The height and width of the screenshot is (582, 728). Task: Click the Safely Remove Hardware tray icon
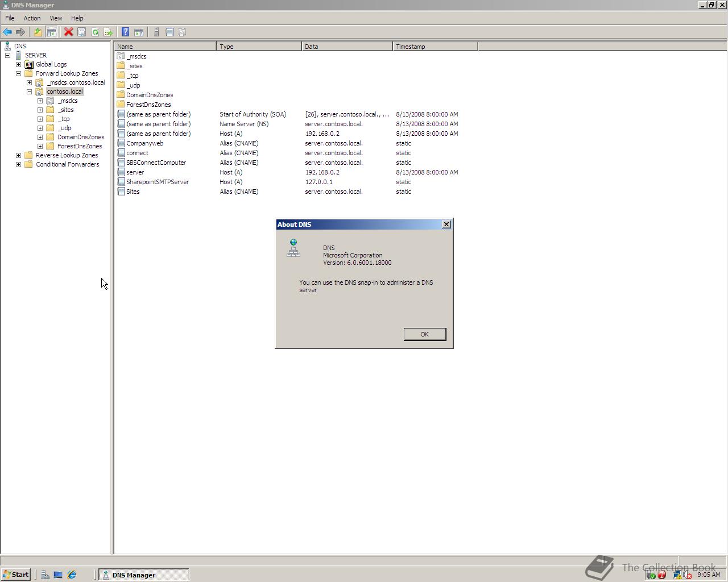[x=651, y=575]
